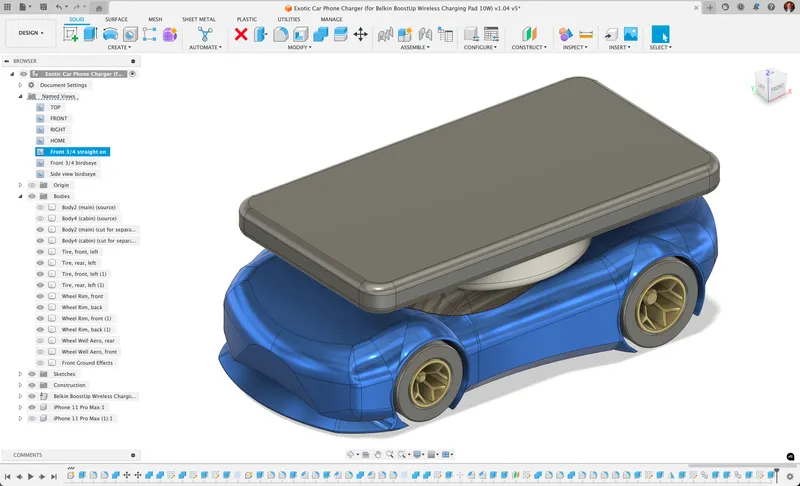Click the red Delete icon in toolbar
The height and width of the screenshot is (486, 800).
click(241, 34)
